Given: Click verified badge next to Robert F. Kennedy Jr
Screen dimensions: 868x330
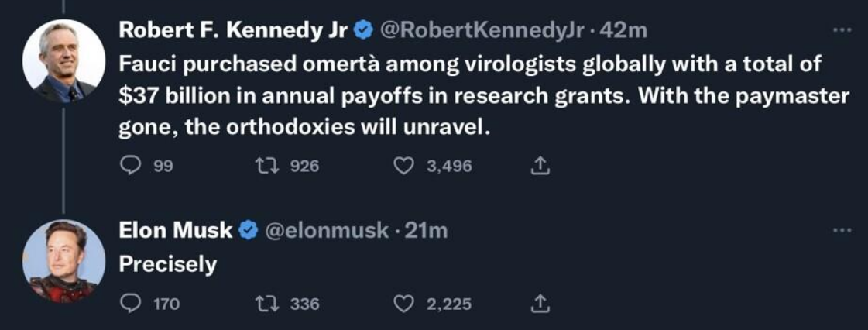Looking at the screenshot, I should click(x=362, y=30).
